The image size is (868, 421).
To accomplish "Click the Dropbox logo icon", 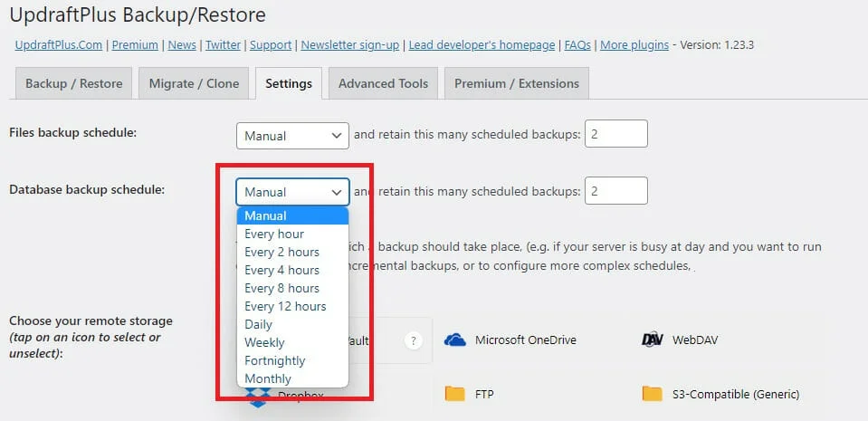I will 258,397.
